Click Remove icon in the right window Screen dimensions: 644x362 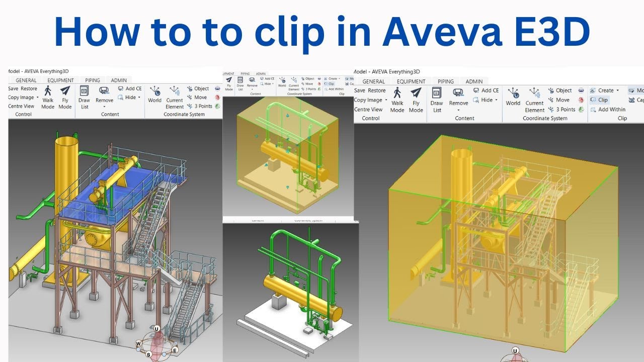point(458,93)
